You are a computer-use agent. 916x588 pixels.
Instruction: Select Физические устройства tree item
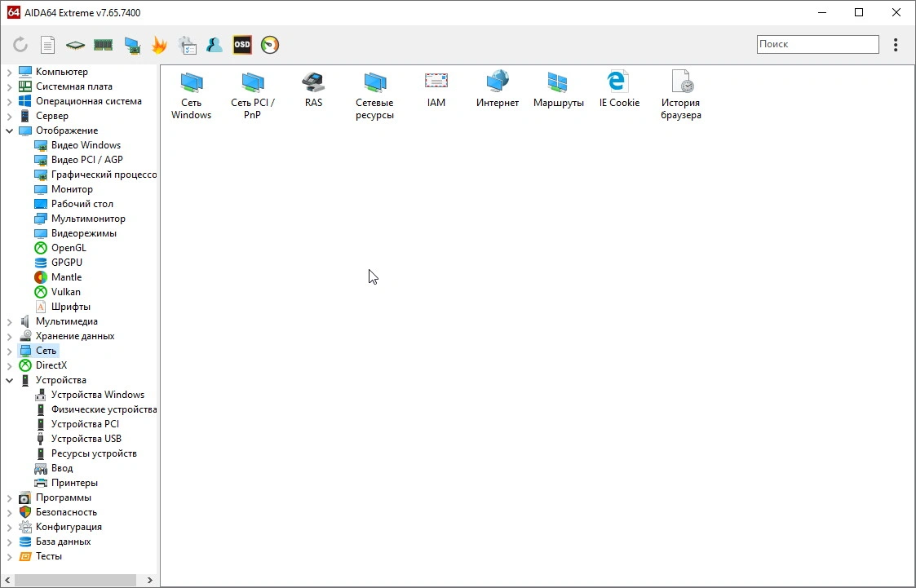104,409
